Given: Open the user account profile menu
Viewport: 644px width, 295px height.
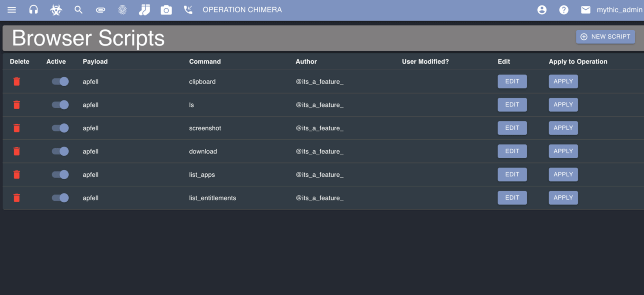Looking at the screenshot, I should [x=542, y=10].
